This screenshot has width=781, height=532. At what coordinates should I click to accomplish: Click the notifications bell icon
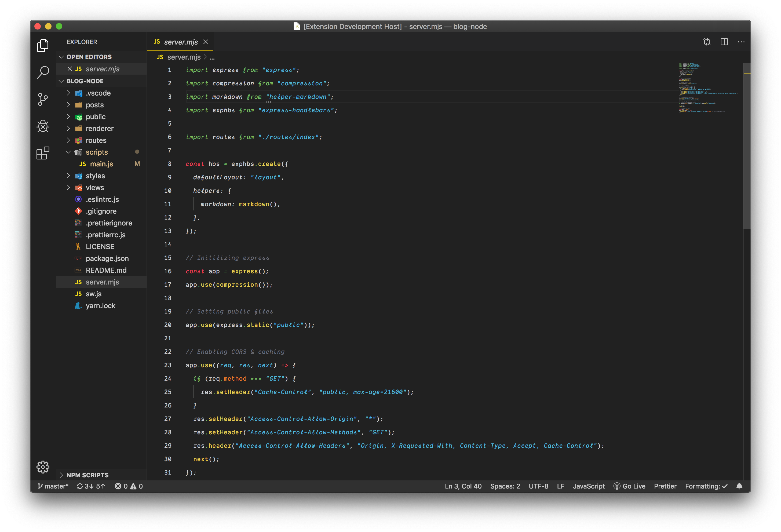(739, 486)
